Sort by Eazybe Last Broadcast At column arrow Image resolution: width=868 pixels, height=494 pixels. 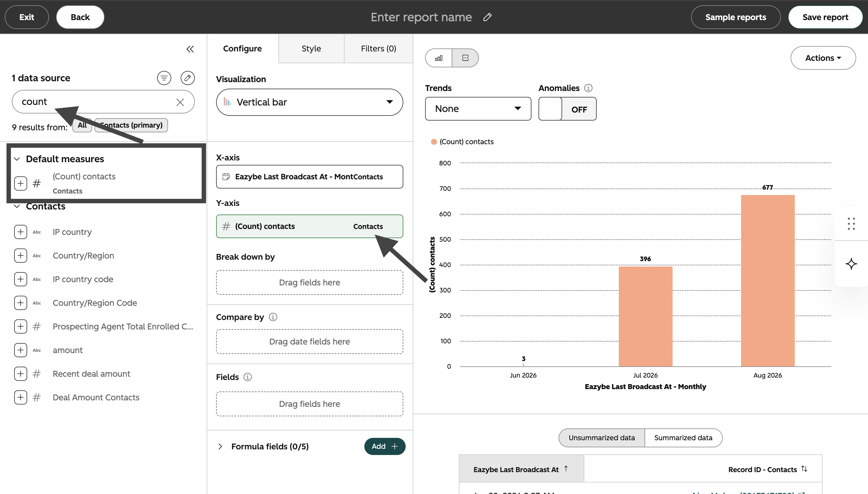point(566,469)
